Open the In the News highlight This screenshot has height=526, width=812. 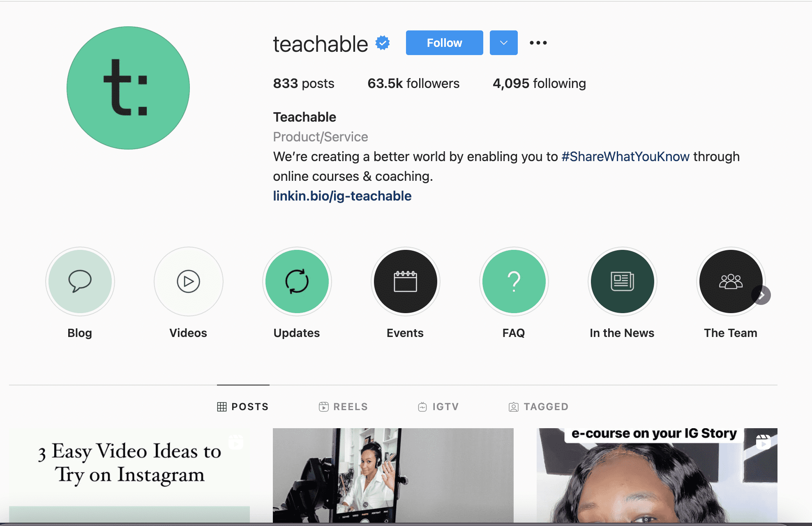[622, 281]
